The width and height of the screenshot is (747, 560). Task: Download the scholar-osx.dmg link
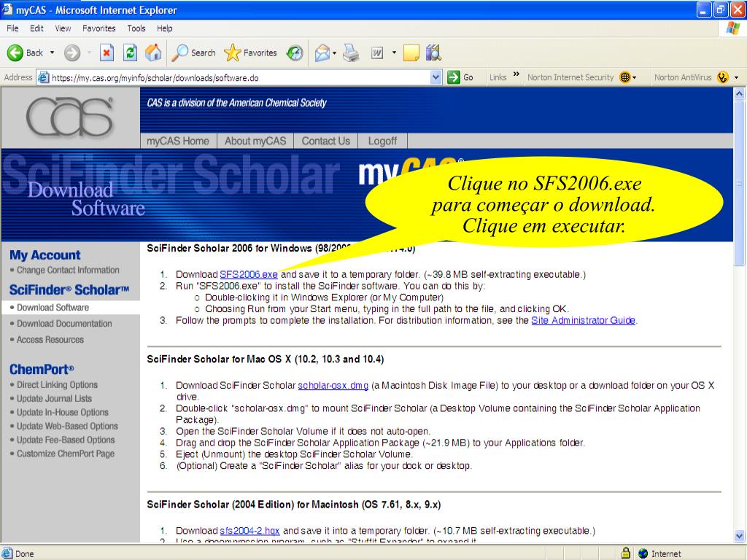click(x=333, y=385)
